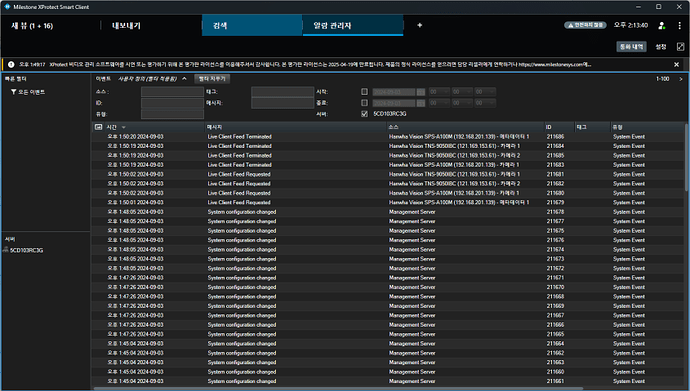The image size is (690, 391).
Task: Enable the 시작 (start) time filter checkbox
Action: [x=364, y=91]
